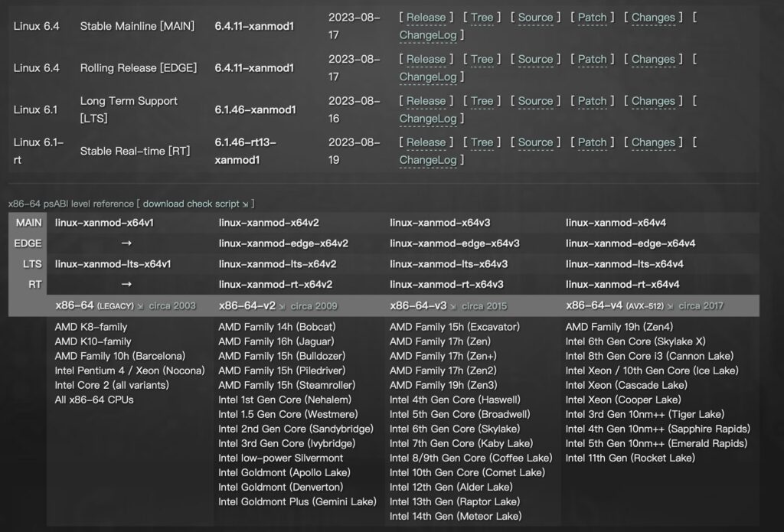Screen dimensions: 784x532
Task: Select the linux-xanmod-lts-x64v3 package name
Action: pos(449,264)
